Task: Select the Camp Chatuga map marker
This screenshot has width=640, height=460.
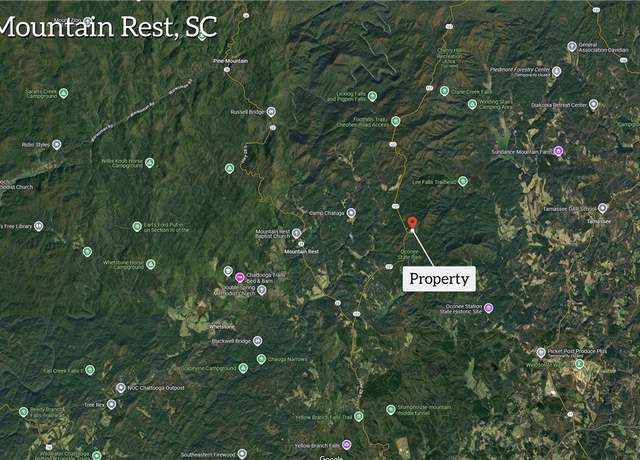Action: click(351, 213)
